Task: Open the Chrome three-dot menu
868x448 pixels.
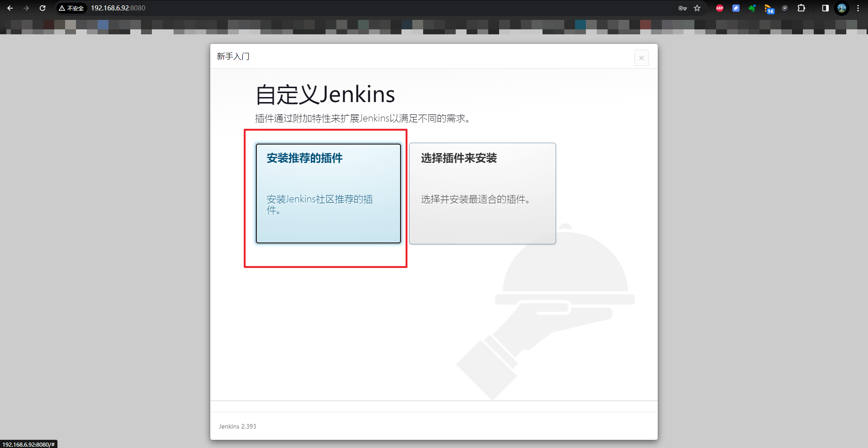Action: click(x=858, y=8)
